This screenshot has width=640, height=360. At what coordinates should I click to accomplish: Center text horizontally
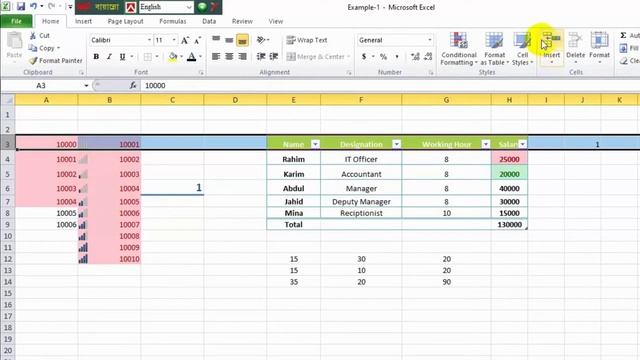tap(229, 57)
